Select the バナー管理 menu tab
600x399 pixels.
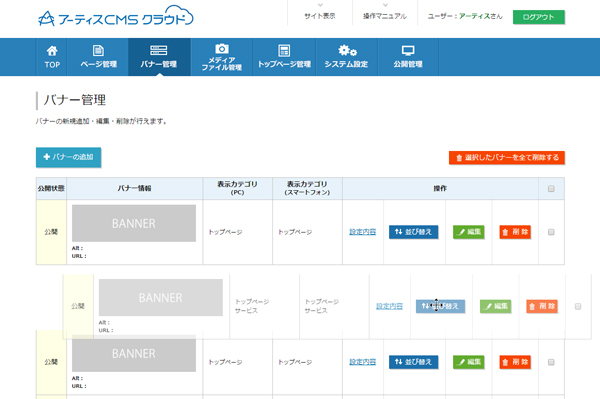click(x=159, y=57)
